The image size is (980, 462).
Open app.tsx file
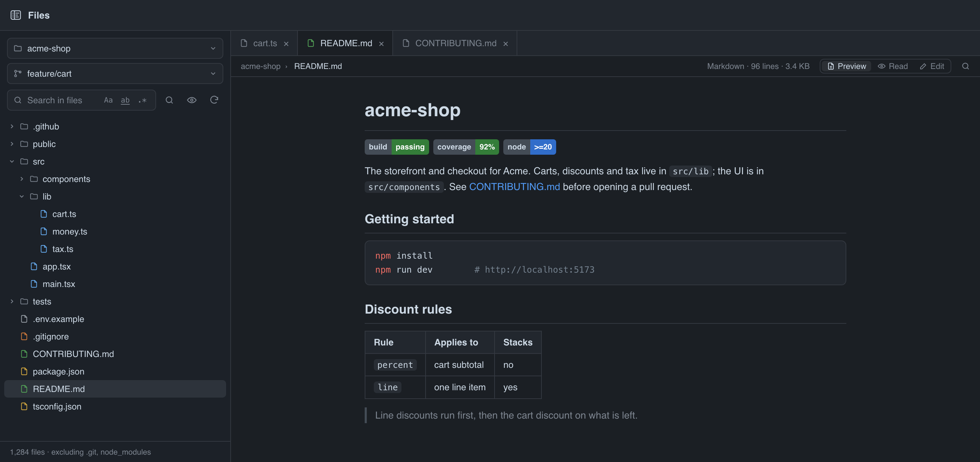pos(115,266)
